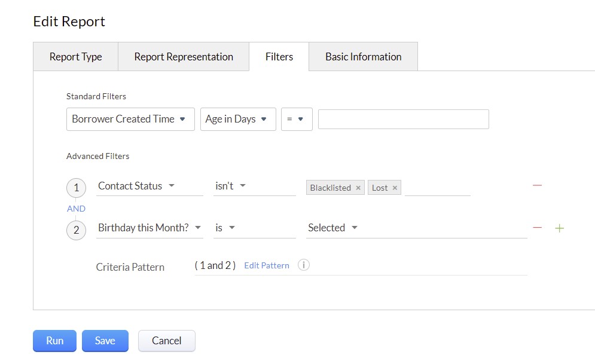Add a new filter row with plus icon

coord(560,228)
